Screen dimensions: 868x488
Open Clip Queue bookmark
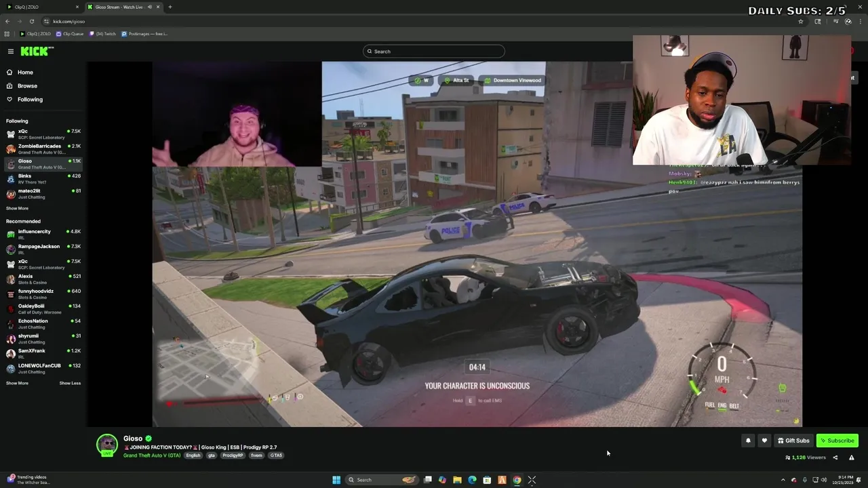click(70, 33)
